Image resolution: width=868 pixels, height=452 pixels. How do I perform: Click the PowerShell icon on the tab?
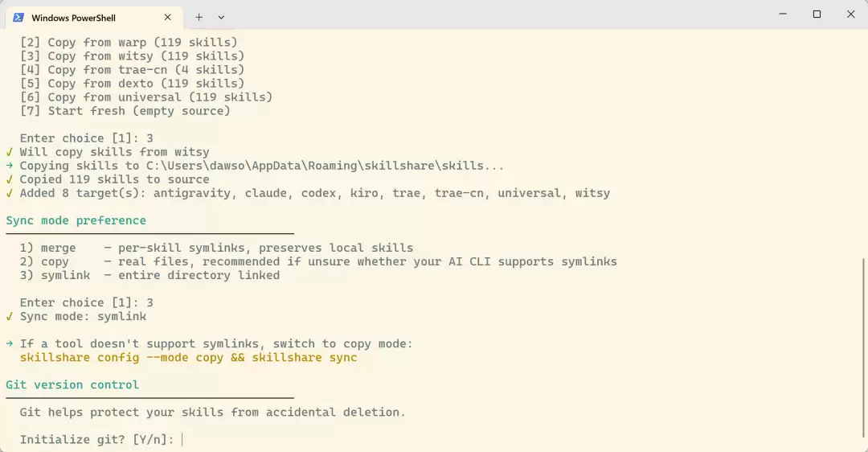coord(18,18)
